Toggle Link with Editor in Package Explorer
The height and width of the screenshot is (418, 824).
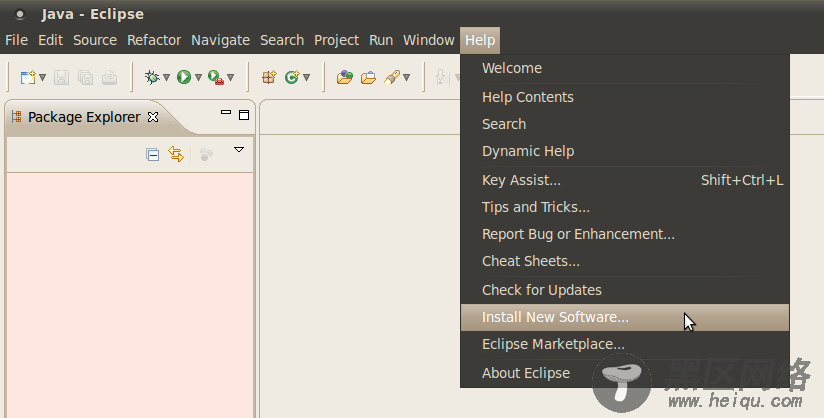coord(176,154)
